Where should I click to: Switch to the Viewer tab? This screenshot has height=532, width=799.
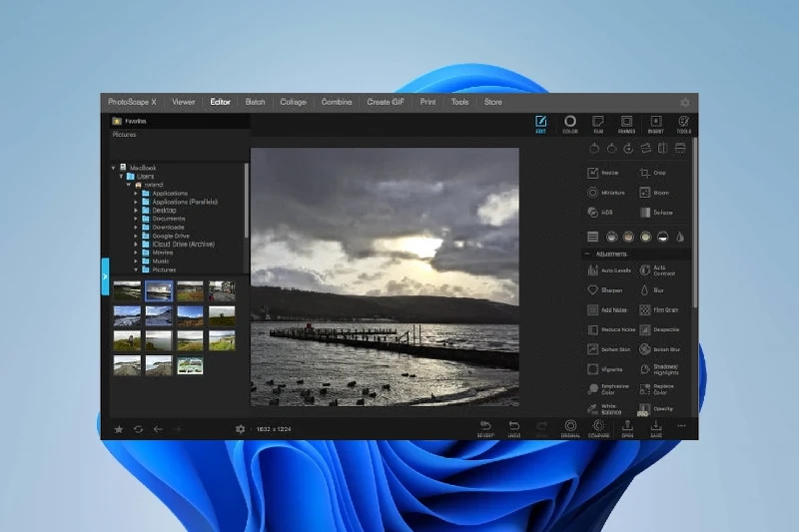point(184,102)
